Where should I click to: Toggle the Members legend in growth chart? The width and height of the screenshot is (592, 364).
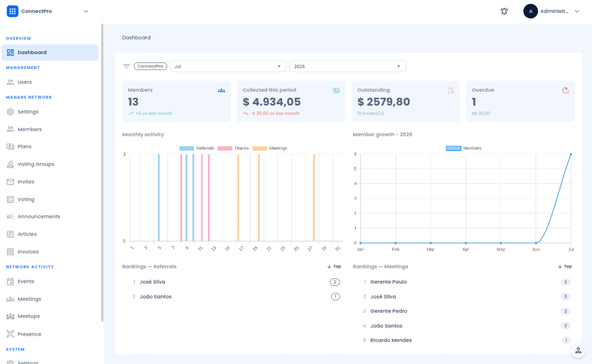[464, 148]
